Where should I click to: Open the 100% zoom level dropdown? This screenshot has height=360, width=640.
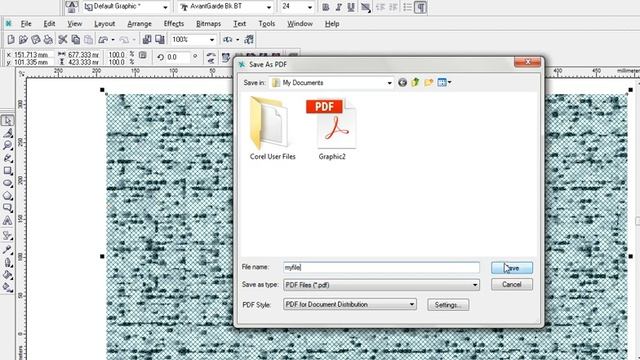click(x=212, y=40)
